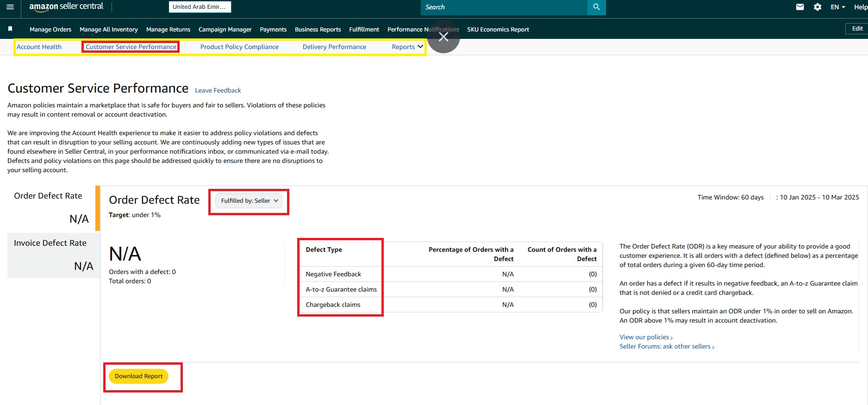Open the hamburger navigation menu
Viewport: 868px width, 405px height.
[10, 7]
